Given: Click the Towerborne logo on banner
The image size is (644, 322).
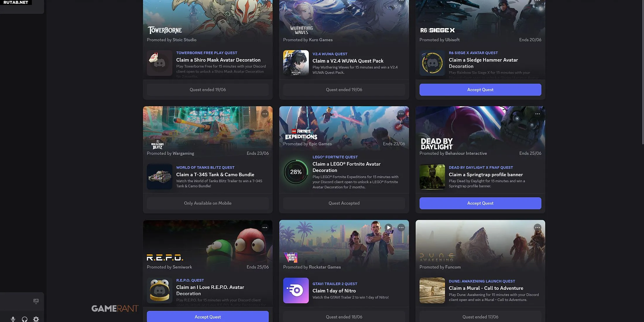Looking at the screenshot, I should pyautogui.click(x=165, y=30).
